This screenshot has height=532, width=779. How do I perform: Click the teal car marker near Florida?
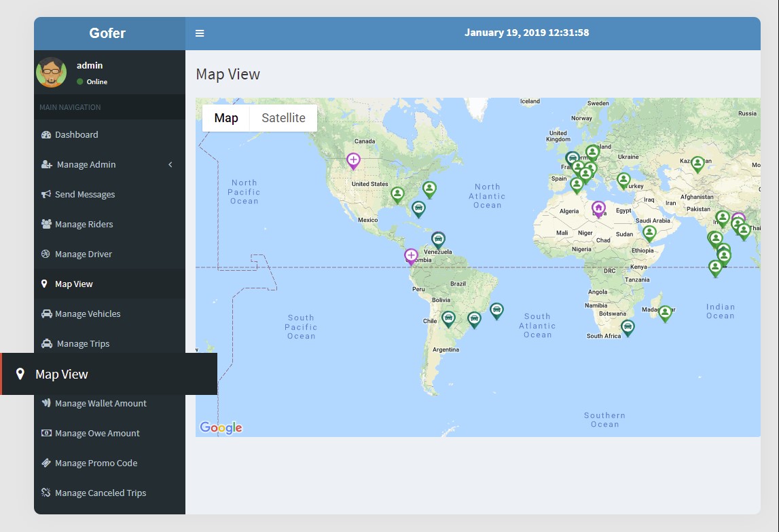(418, 208)
